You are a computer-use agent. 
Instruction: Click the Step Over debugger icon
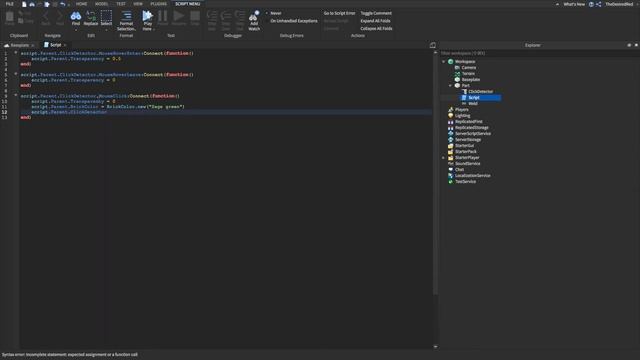(x=226, y=16)
